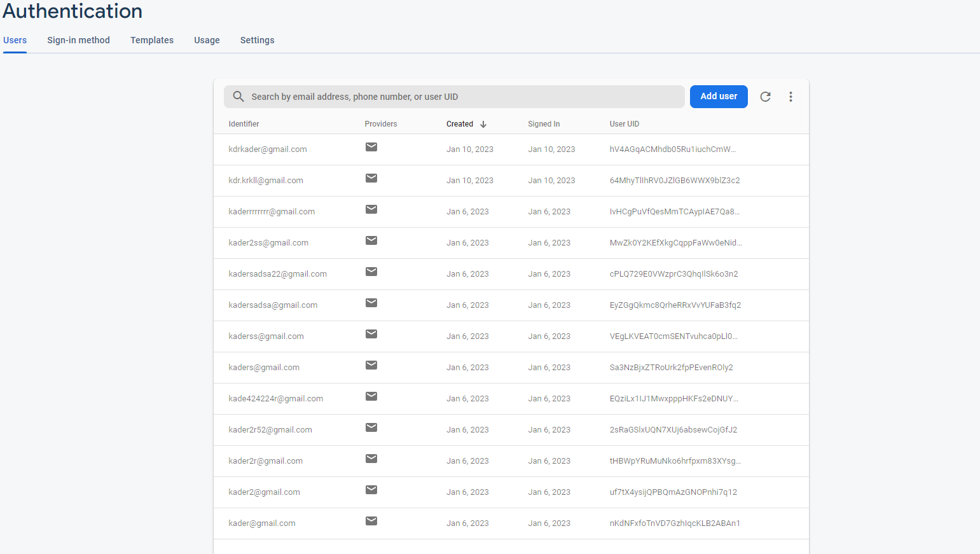Click the refresh users list icon
980x554 pixels.
tap(765, 97)
